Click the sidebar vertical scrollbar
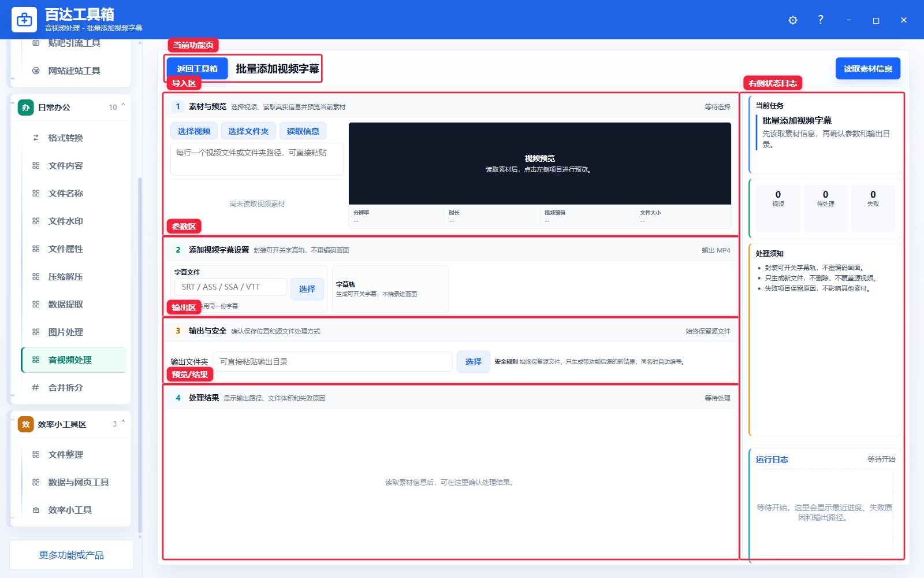Screen dimensions: 924x578 pos(140,355)
